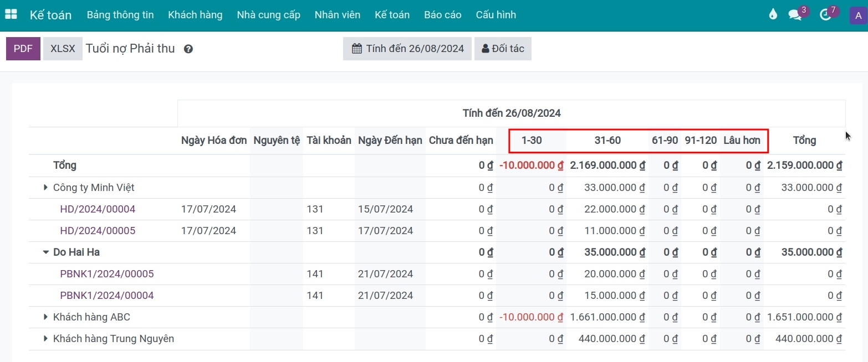
Task: Expand the Khách hàng ABC row
Action: coord(45,317)
